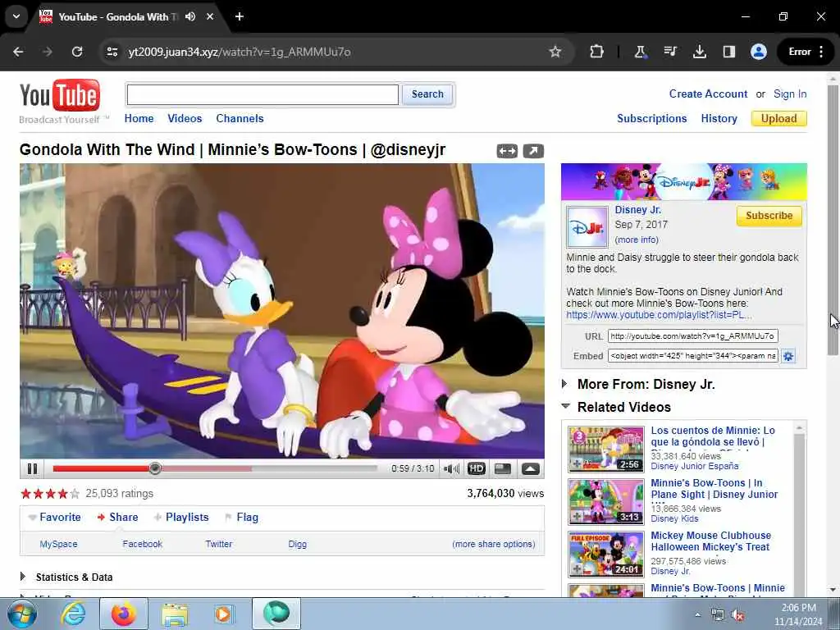Open the Disney Jr. channel name link
The image size is (840, 630).
tap(637, 210)
